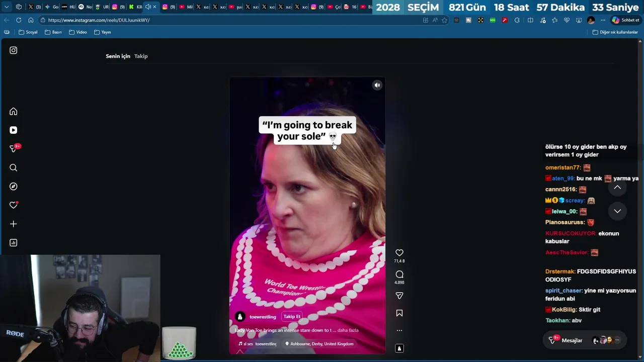
Task: Open the Video bookmarks folder
Action: [77, 32]
